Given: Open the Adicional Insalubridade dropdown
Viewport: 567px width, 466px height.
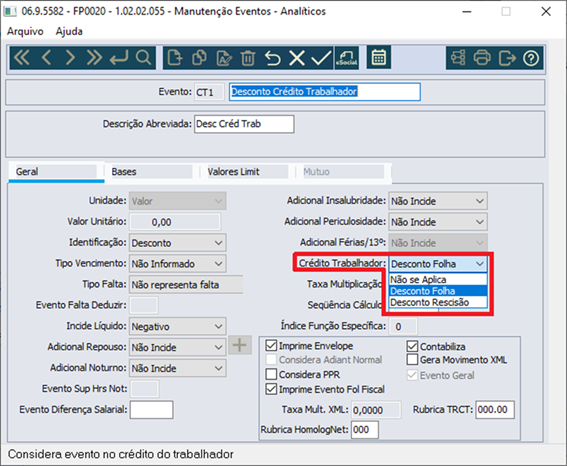Looking at the screenshot, I should coord(438,201).
